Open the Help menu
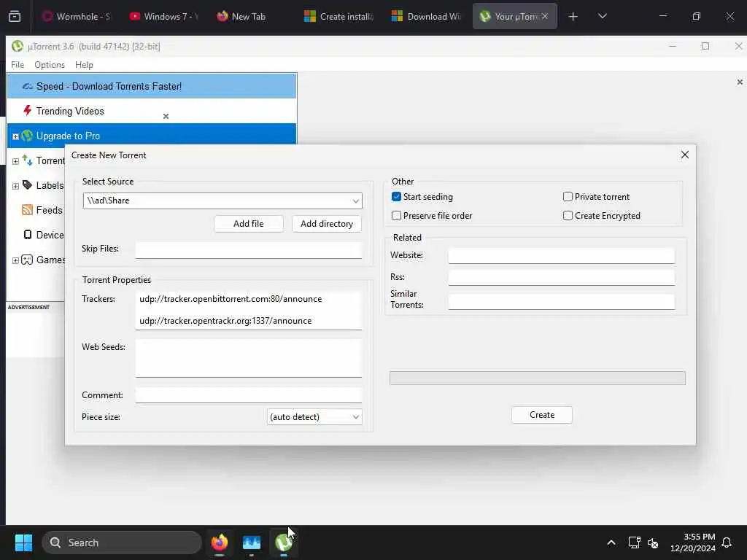 [x=85, y=65]
